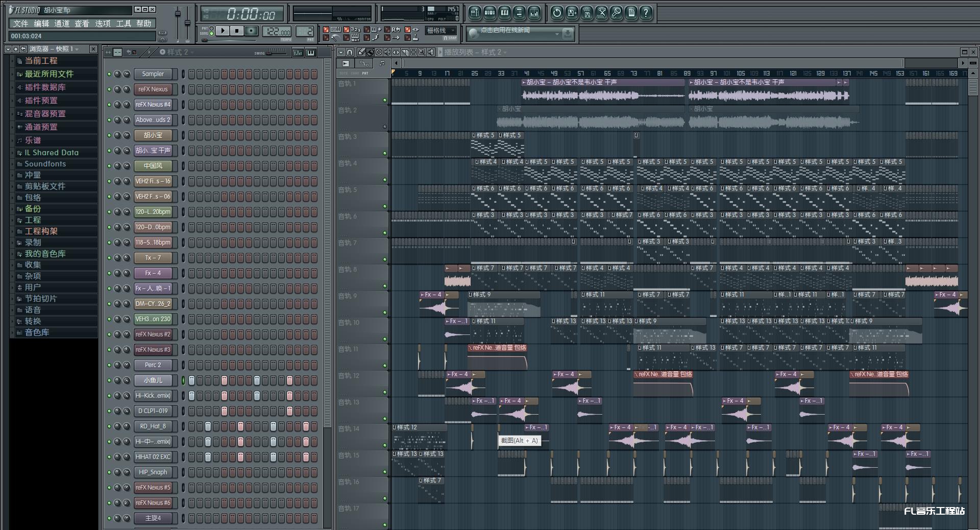The image size is (980, 530).
Task: Open the mixer view icon
Action: pyautogui.click(x=534, y=13)
